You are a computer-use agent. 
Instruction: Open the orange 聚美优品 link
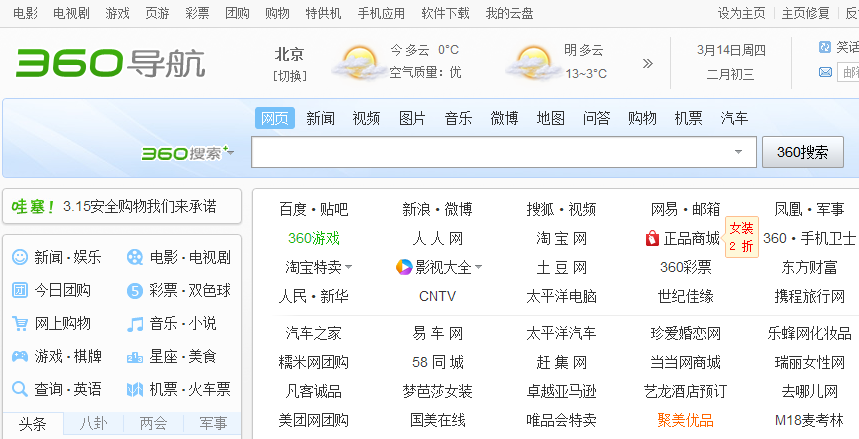(685, 420)
